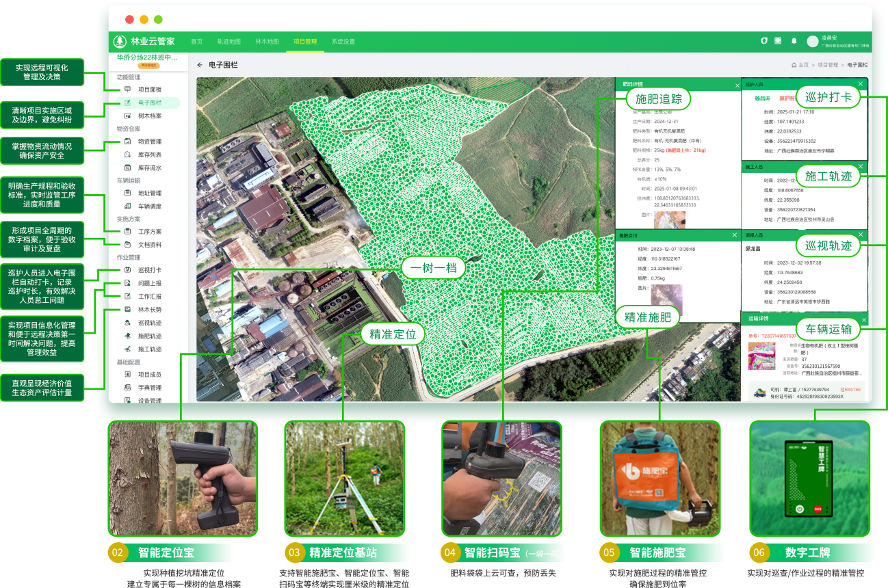
Task: Click the notification bell icon
Action: point(794,41)
